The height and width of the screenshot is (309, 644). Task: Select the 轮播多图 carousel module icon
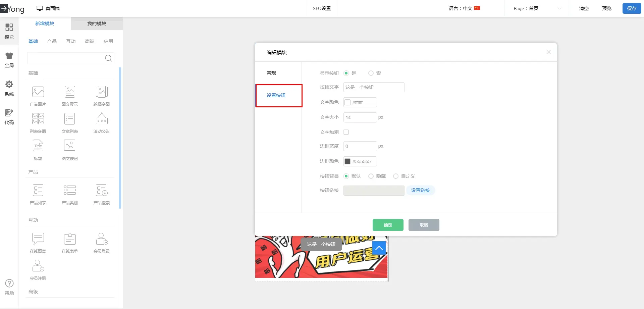pos(101,92)
